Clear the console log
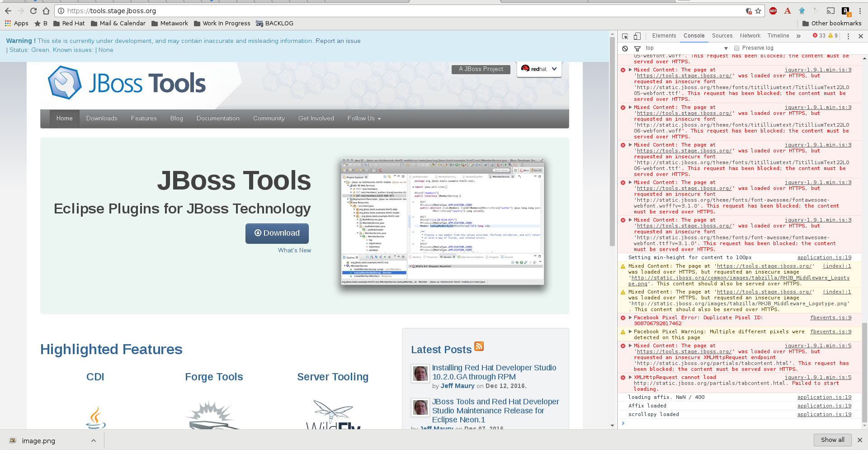This screenshot has width=868, height=450. pos(625,48)
